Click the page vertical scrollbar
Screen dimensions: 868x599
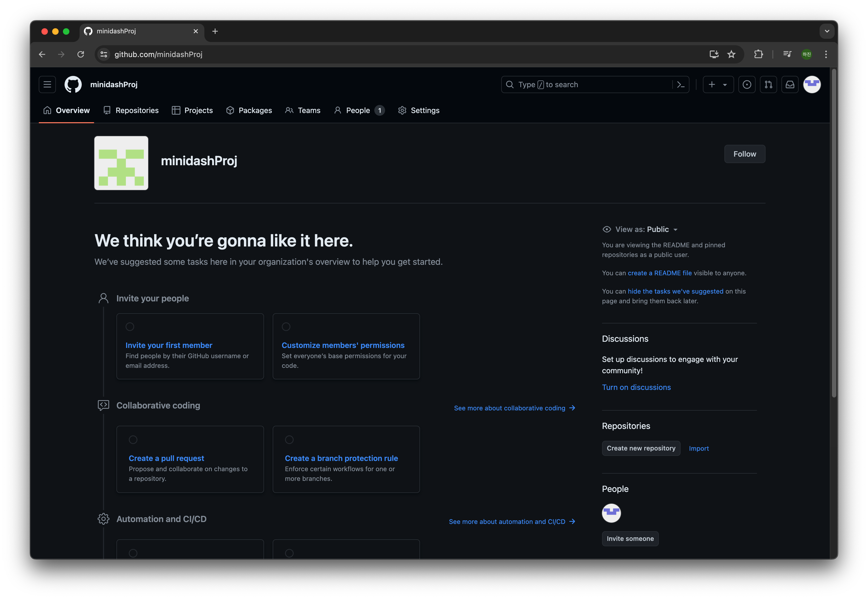(x=834, y=233)
